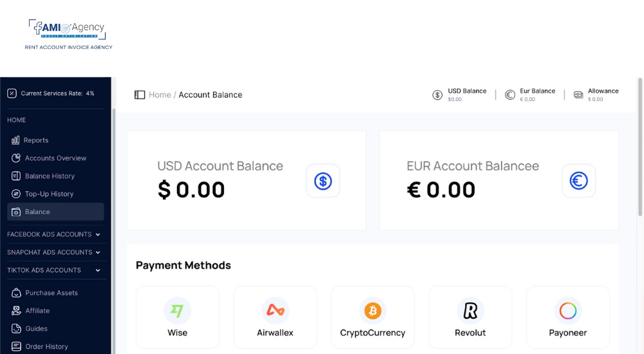Toggle the sidebar panel icon beside Home
644x354 pixels.
point(140,95)
